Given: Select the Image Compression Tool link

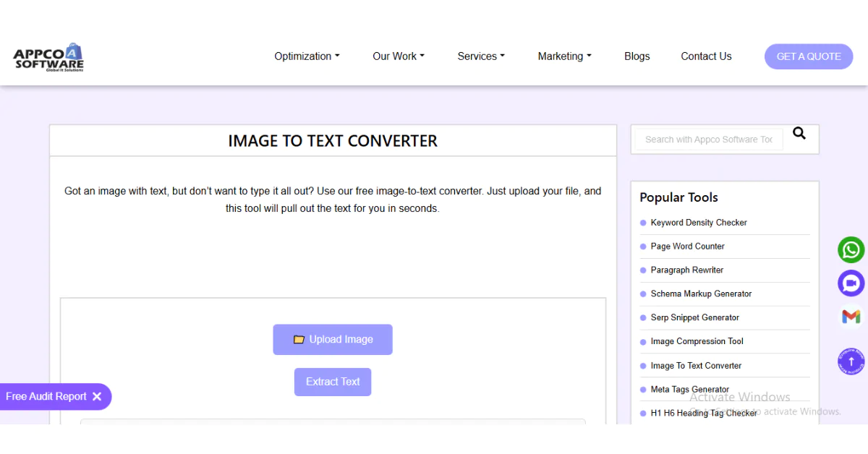Looking at the screenshot, I should pyautogui.click(x=697, y=340).
